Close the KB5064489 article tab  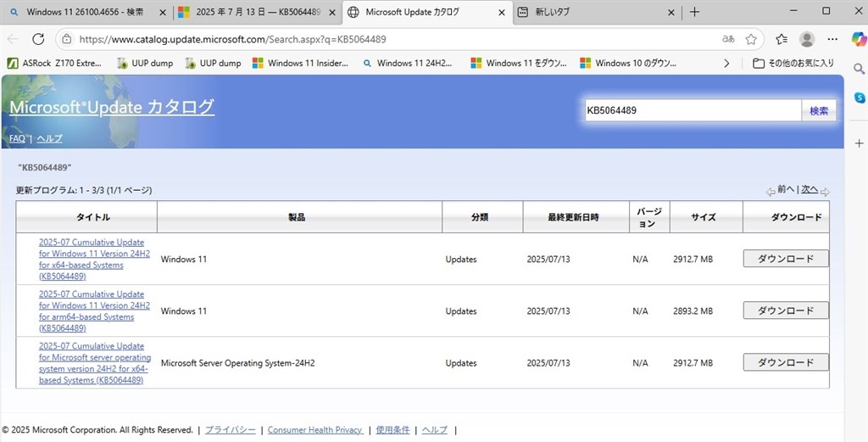click(332, 12)
